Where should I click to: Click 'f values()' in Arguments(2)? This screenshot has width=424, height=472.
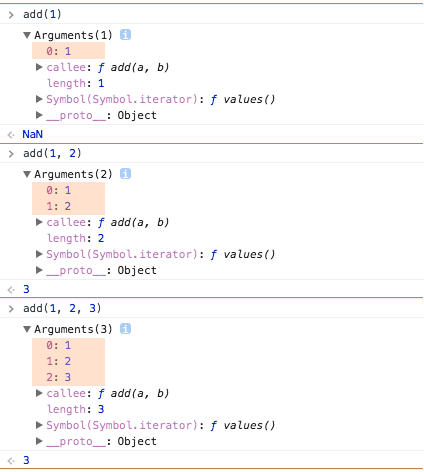[243, 254]
